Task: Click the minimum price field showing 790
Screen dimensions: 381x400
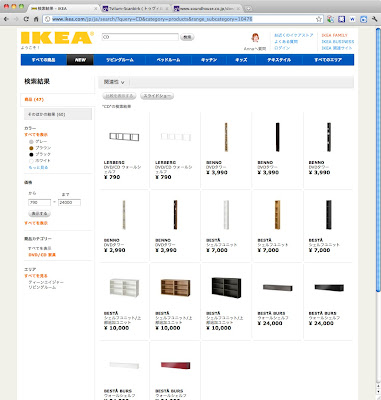Action: pos(40,202)
